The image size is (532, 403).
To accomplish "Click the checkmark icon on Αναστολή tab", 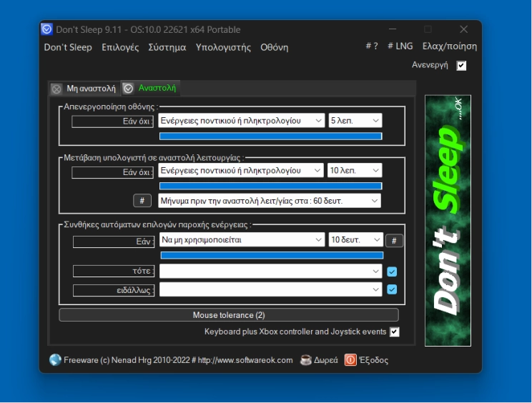I will coord(128,89).
